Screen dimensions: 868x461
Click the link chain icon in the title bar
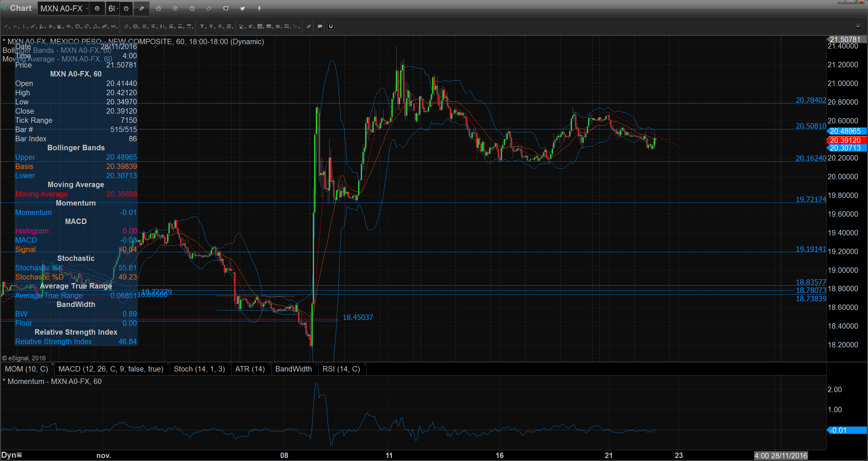[209, 9]
